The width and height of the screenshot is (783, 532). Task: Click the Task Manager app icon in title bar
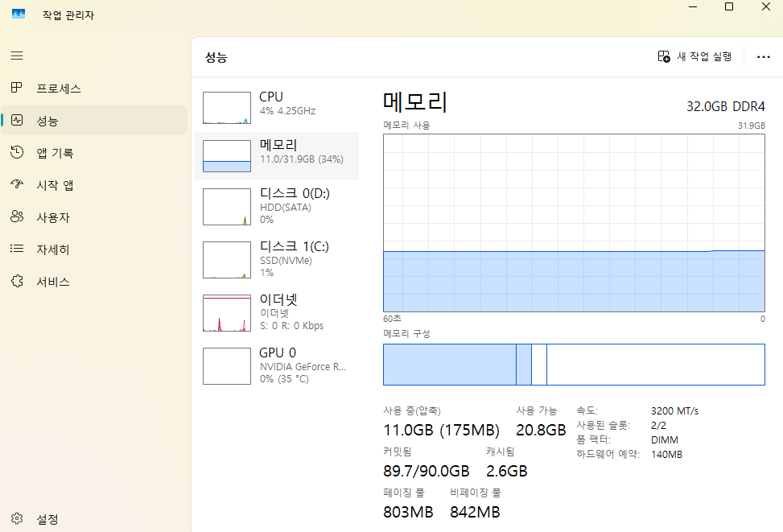pos(19,14)
